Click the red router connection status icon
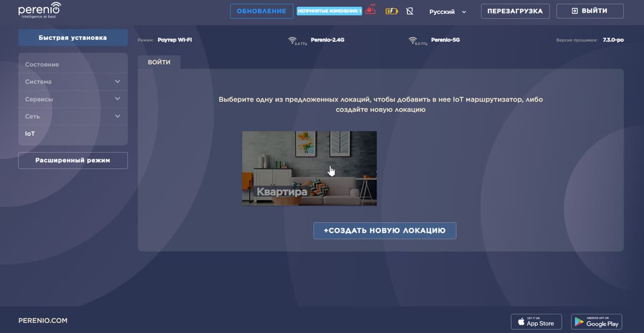The height and width of the screenshot is (333, 644). (x=370, y=9)
